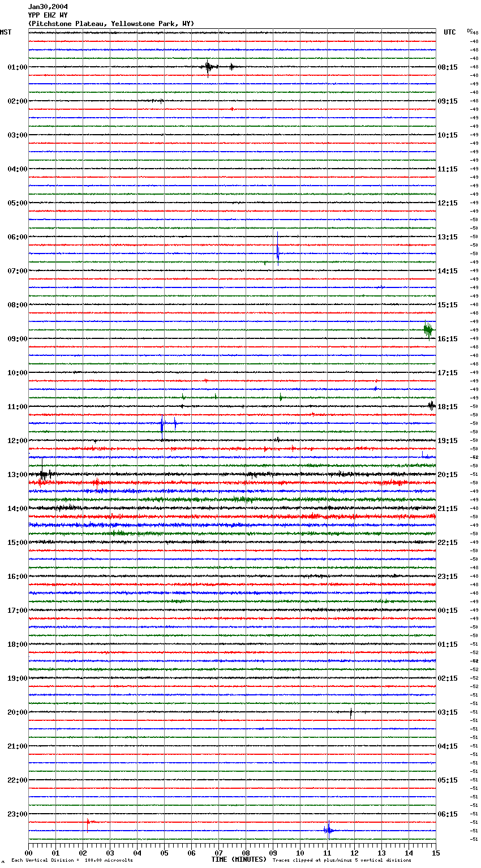
Task: Click the 23:15 UTC time label
Action: [448, 577]
